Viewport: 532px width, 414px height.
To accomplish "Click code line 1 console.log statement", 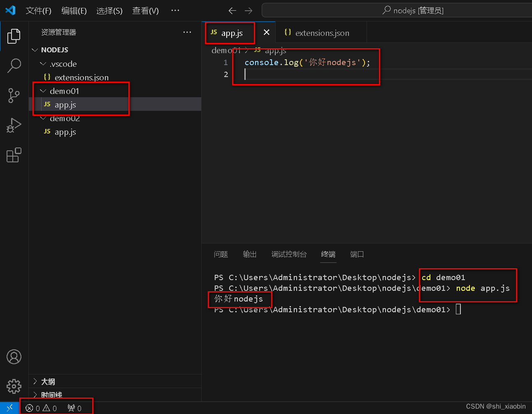I will (x=307, y=62).
